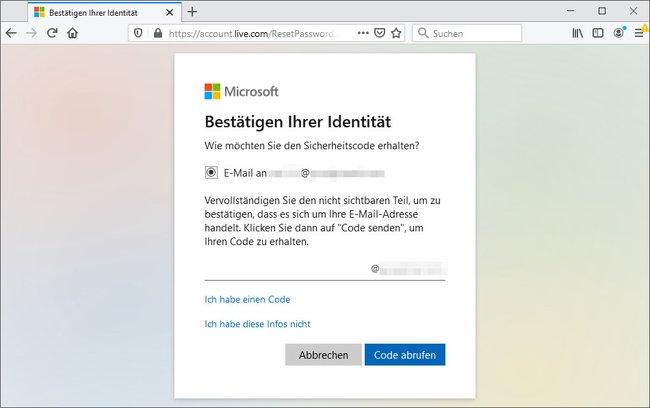Viewport: 650px width, 408px height.
Task: Click the search magnifier icon
Action: pyautogui.click(x=422, y=33)
